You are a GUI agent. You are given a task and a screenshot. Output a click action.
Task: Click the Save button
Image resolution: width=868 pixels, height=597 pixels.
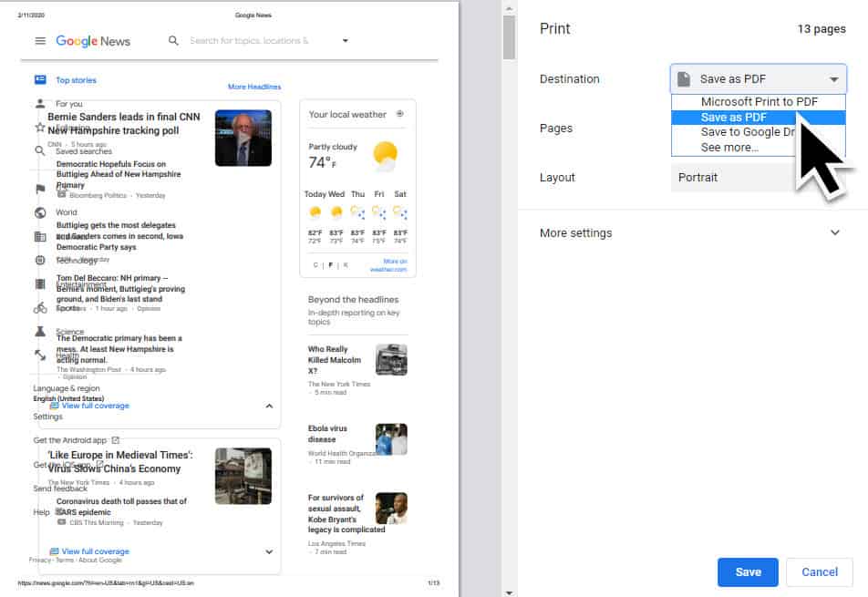[748, 572]
